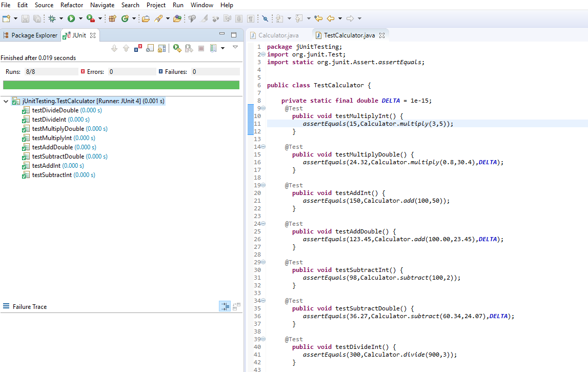
Task: Switch to Package Explorer tab
Action: click(x=30, y=35)
